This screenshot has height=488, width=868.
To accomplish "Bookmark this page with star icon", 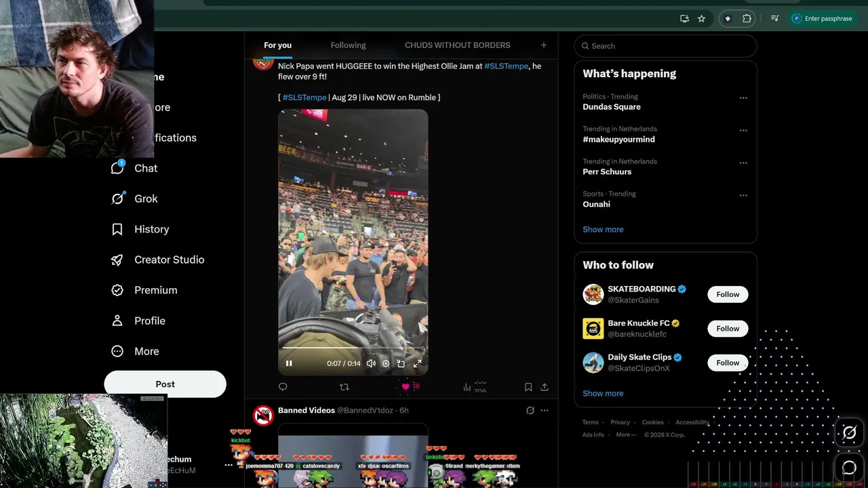I will click(701, 18).
